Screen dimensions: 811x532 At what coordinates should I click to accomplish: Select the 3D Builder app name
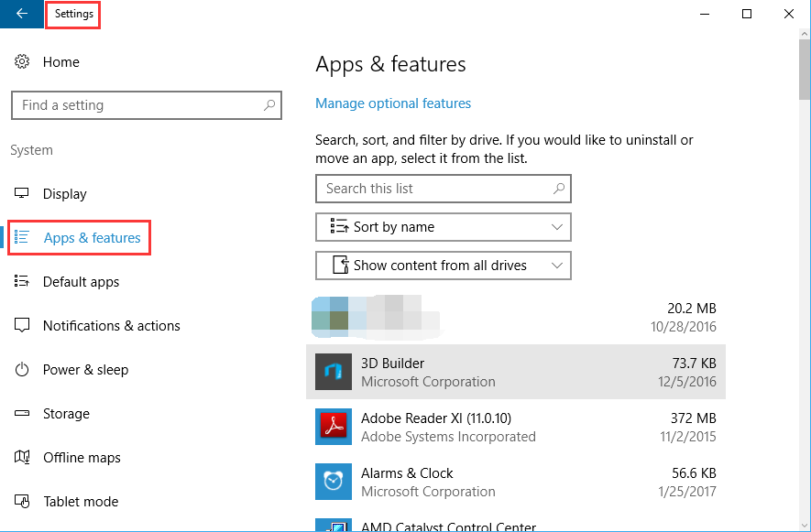tap(392, 363)
